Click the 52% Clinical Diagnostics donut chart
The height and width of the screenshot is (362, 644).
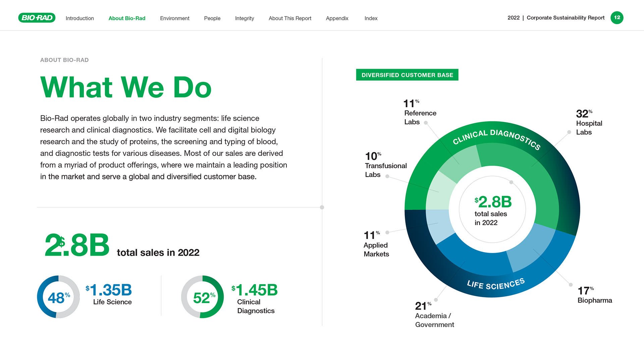coord(202,297)
